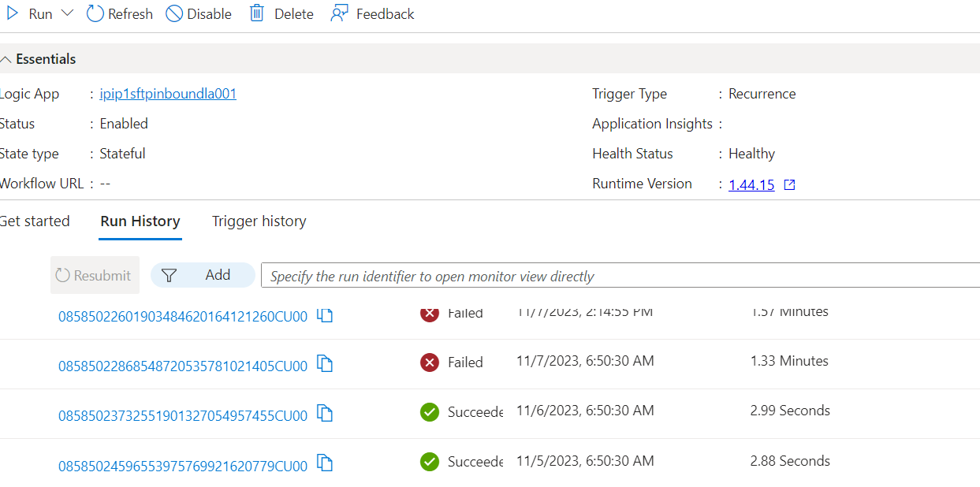Screen dimensions: 980x487
Task: Open Runtime Version link via external link icon
Action: tap(788, 184)
